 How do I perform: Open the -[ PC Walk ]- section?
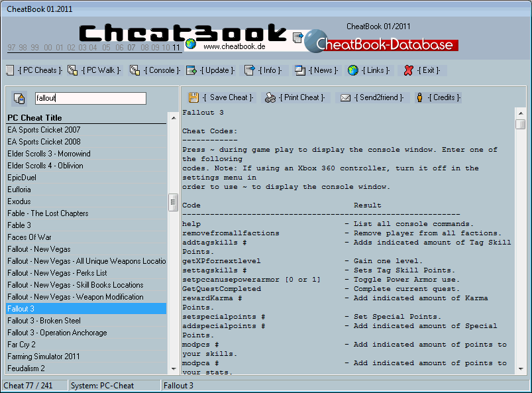[x=101, y=70]
